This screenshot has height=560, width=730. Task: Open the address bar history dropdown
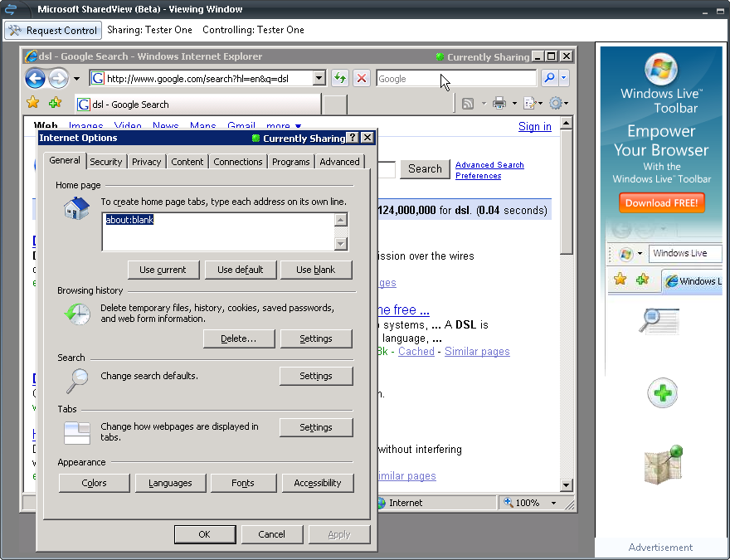pos(319,78)
